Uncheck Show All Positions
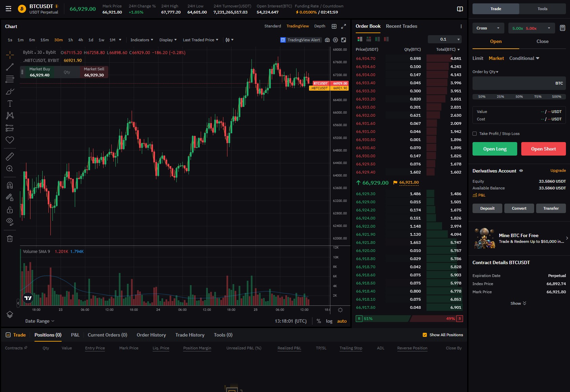The image size is (570, 392). (425, 335)
